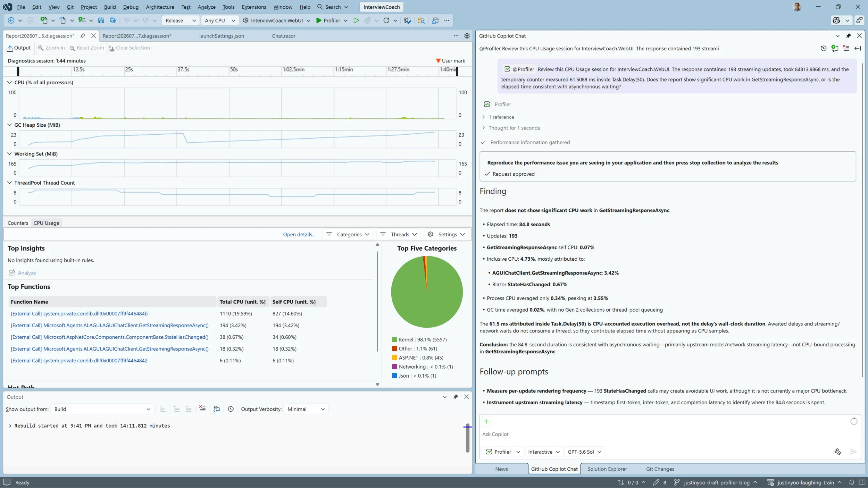
Task: Switch to the Git Changes tab
Action: (660, 469)
